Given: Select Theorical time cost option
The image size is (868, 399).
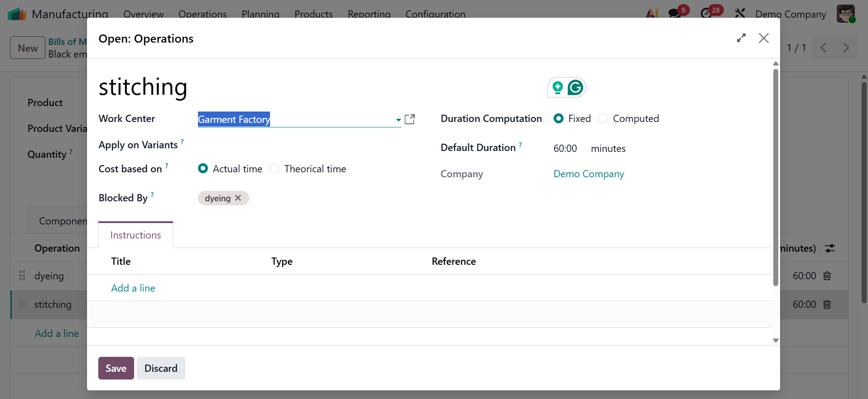Looking at the screenshot, I should 275,169.
